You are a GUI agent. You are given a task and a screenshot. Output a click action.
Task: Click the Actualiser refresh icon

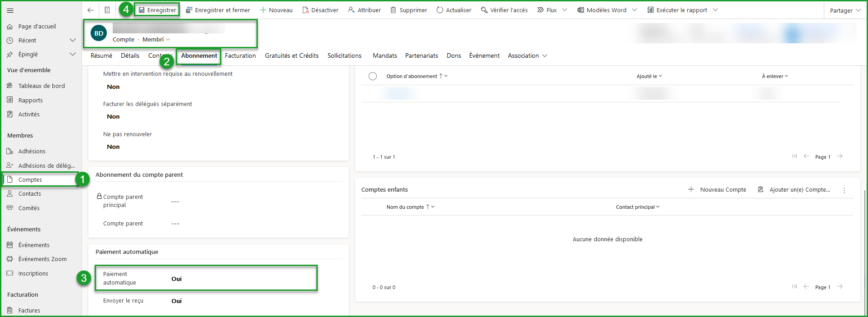pyautogui.click(x=440, y=10)
